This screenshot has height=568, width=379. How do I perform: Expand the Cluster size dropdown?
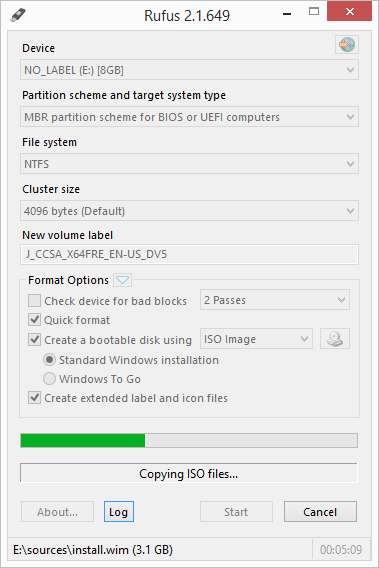189,211
